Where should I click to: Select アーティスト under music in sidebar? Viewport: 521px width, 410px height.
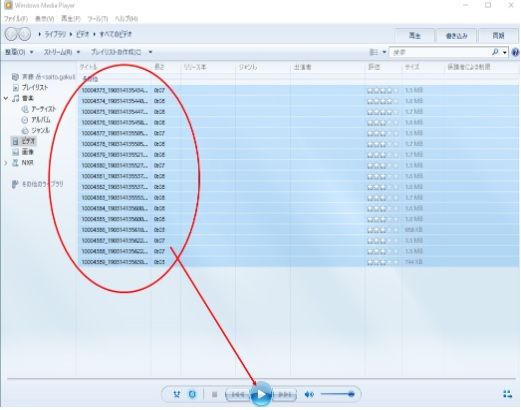(43, 109)
